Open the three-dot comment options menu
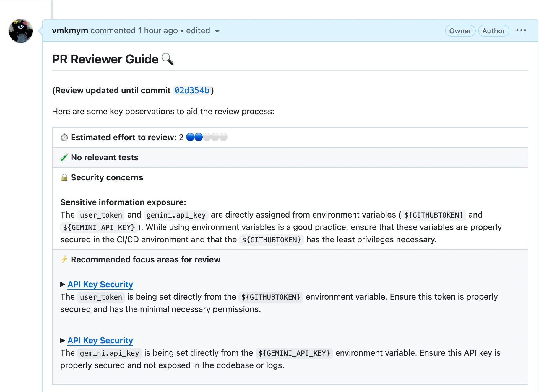The height and width of the screenshot is (392, 549). click(521, 30)
